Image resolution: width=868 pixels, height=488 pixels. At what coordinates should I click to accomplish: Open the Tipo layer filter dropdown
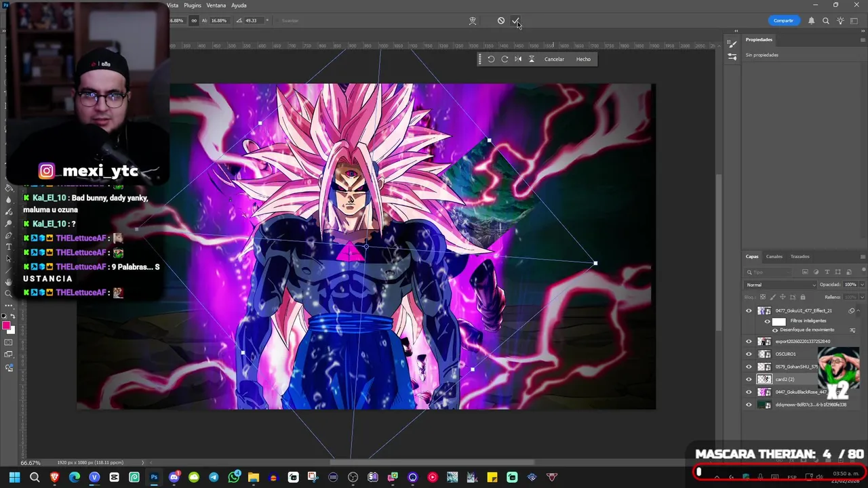point(769,272)
